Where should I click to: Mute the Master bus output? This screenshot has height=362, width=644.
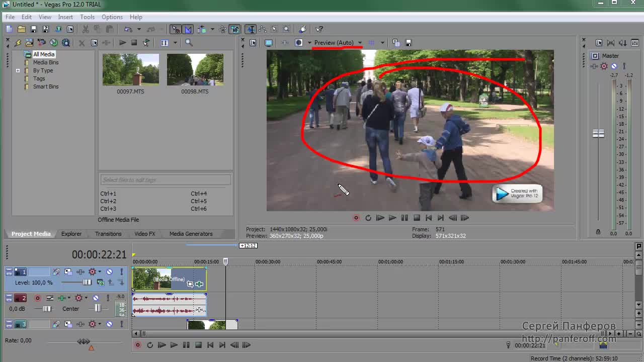(614, 66)
